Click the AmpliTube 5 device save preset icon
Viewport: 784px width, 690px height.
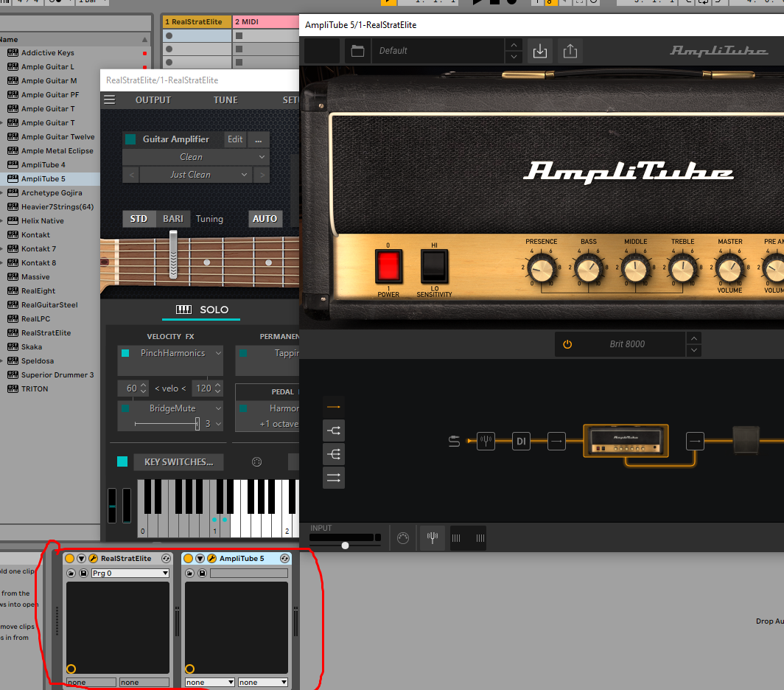pos(202,573)
